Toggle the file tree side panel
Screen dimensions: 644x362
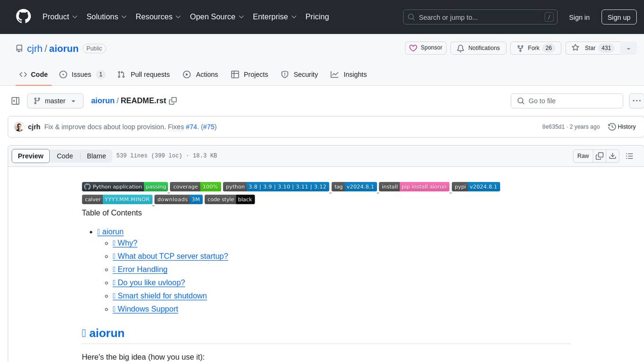point(16,101)
